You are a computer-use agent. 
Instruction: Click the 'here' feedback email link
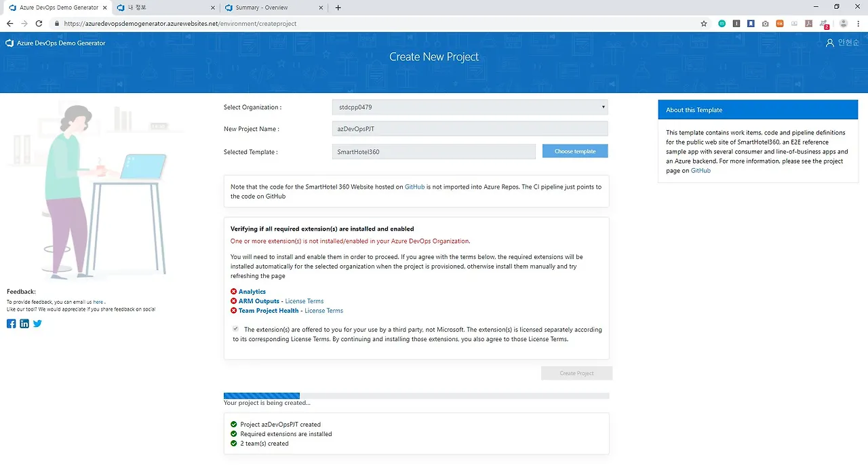tap(98, 302)
